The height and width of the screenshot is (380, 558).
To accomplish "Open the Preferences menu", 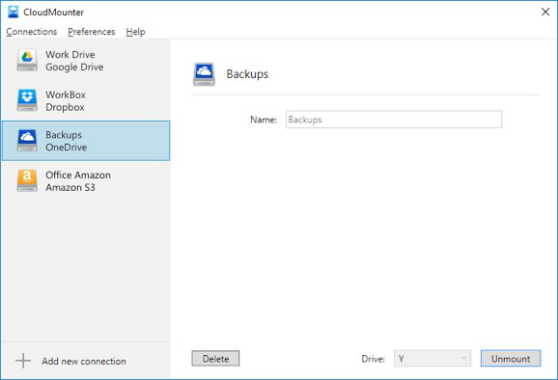I will 91,32.
